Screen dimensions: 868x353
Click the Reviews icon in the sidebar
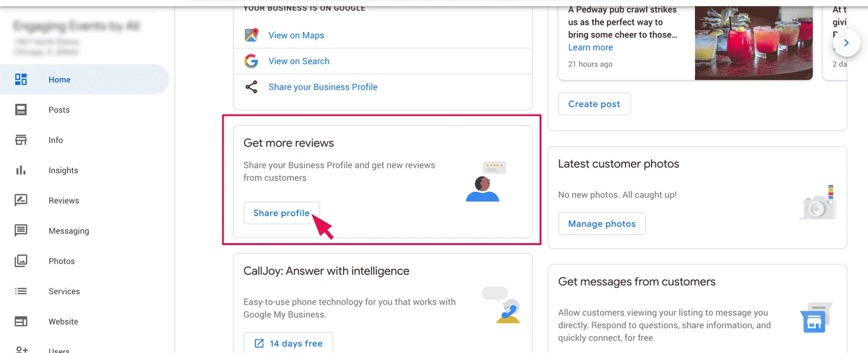pyautogui.click(x=21, y=200)
